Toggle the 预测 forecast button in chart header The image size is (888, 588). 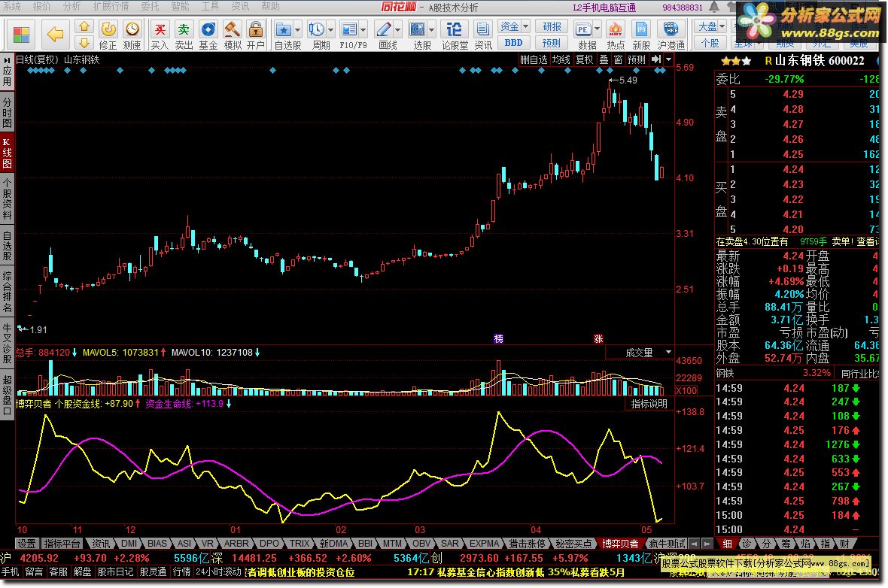(637, 59)
